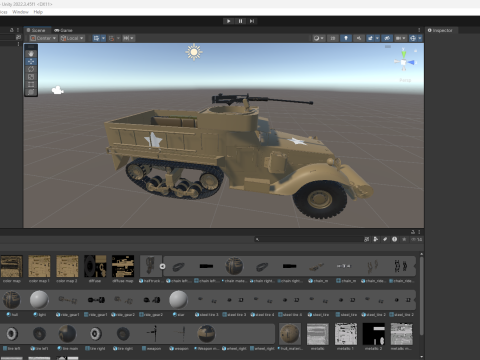The height and width of the screenshot is (360, 480).
Task: Click the Step frame button
Action: pyautogui.click(x=252, y=21)
